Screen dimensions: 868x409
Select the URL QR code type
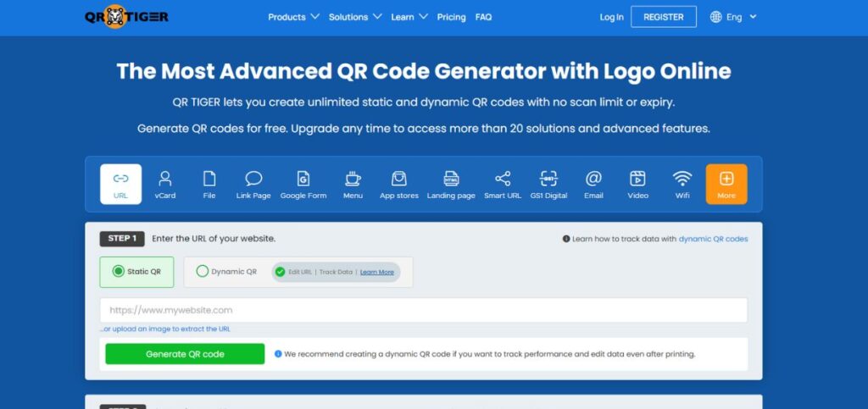[x=120, y=184]
